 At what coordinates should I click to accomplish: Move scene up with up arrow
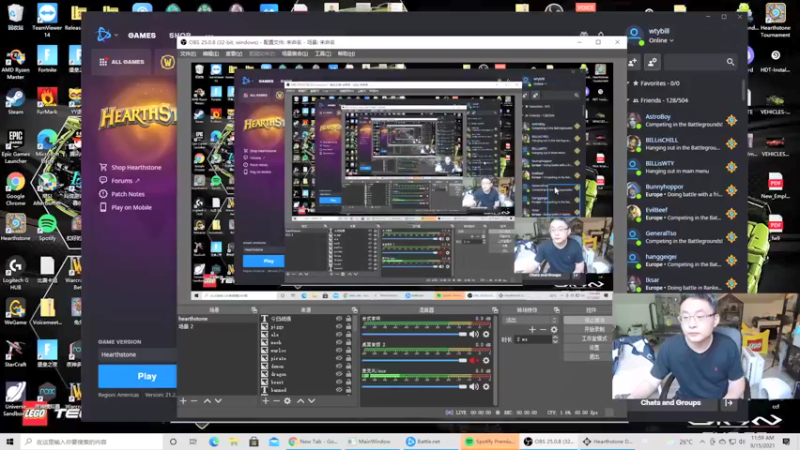pos(207,401)
